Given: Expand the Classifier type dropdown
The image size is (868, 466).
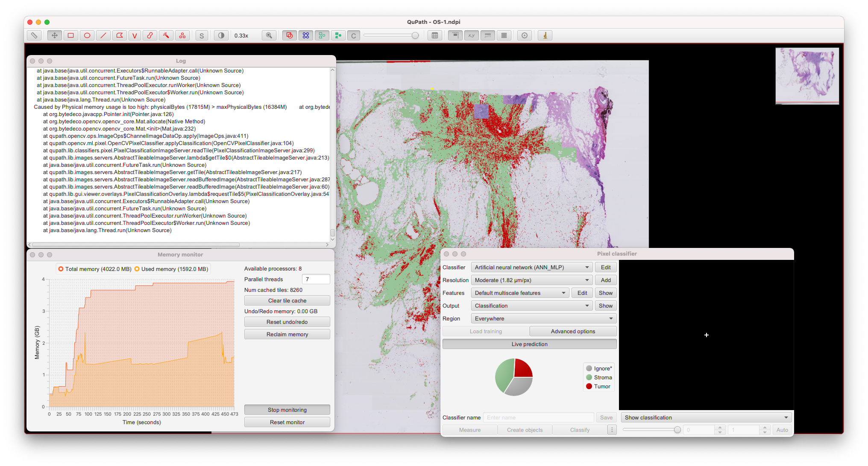Looking at the screenshot, I should click(531, 267).
